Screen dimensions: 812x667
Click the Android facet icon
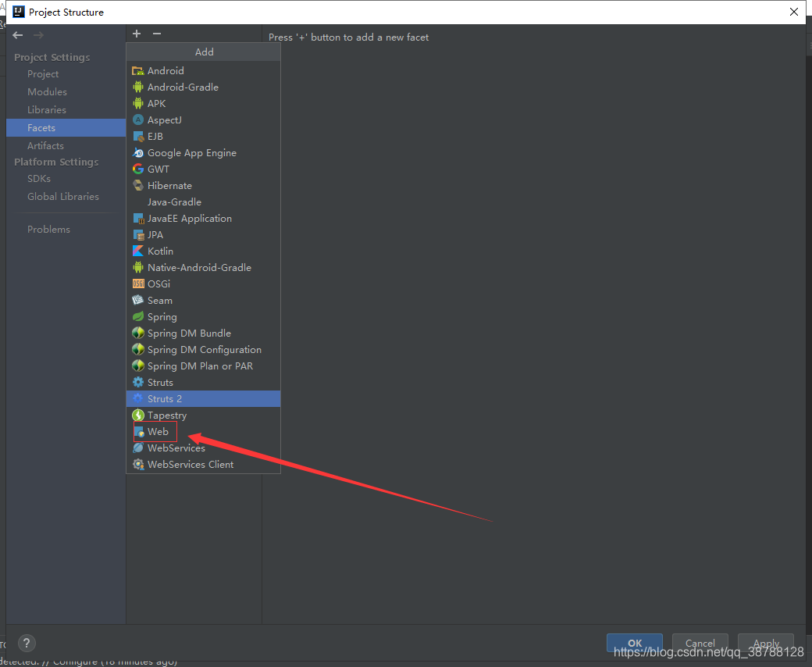pos(137,71)
